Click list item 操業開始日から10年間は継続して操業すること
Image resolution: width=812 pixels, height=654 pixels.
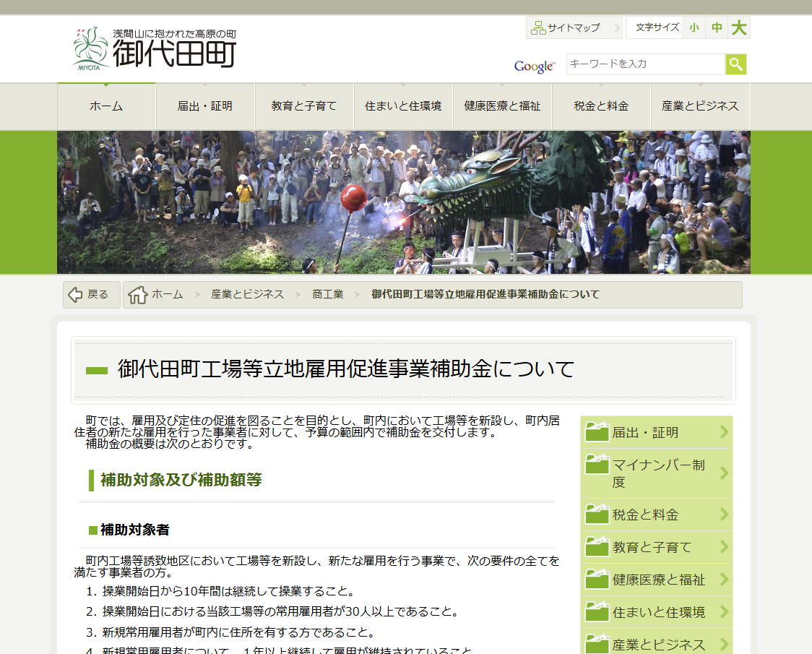[x=228, y=591]
